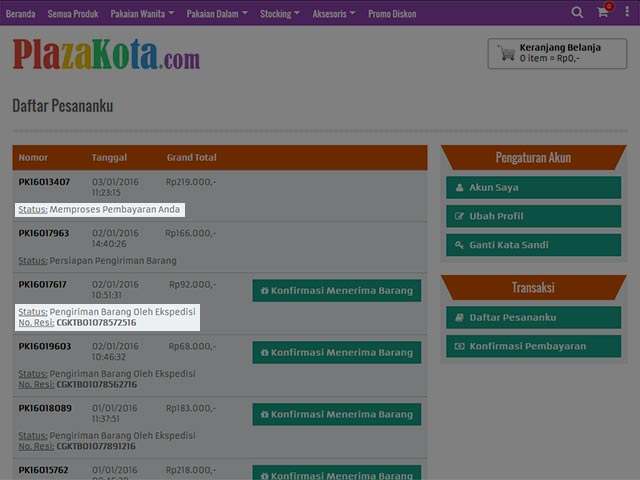Click the PlazaKota.com logo
Screen dimensions: 640x480
pos(106,55)
